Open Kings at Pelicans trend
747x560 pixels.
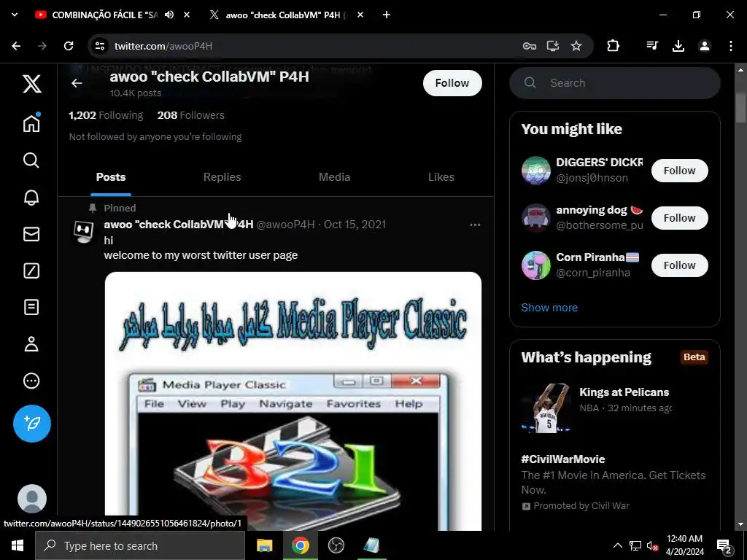pyautogui.click(x=614, y=408)
